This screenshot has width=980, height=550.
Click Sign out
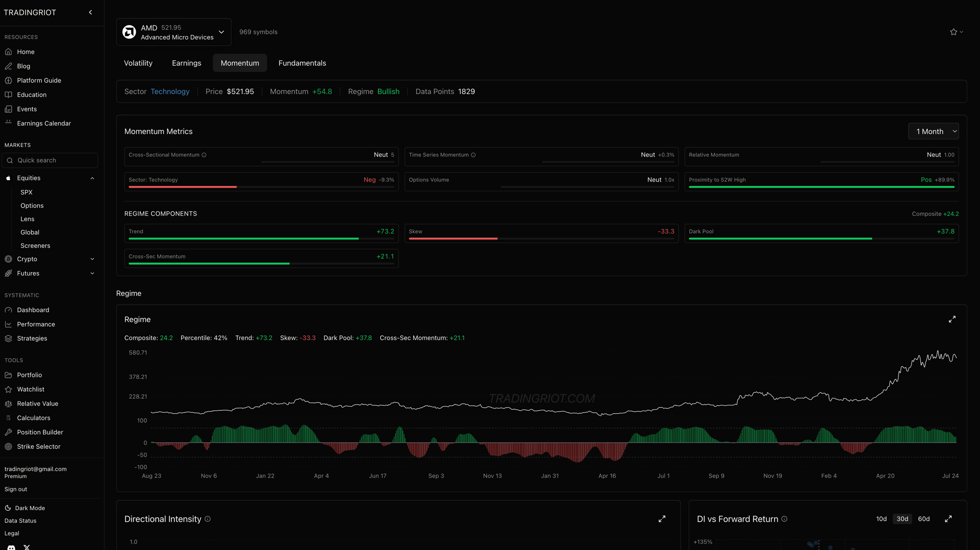click(16, 489)
